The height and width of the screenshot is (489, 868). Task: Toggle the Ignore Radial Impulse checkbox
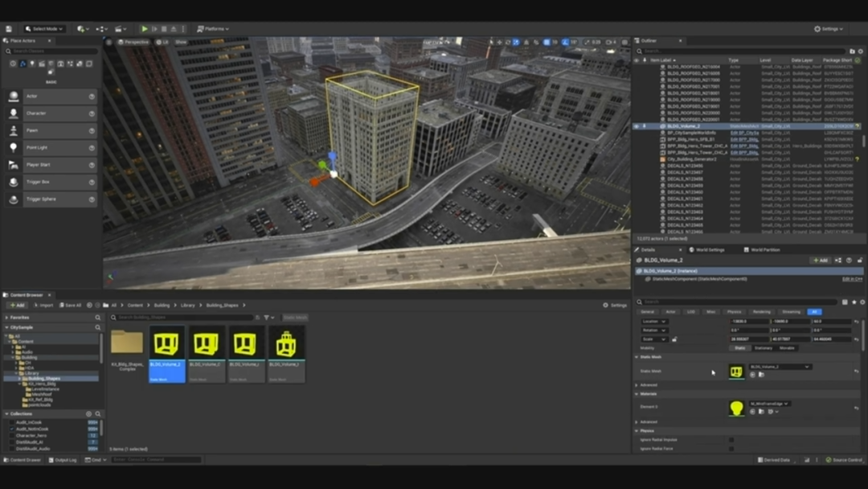(x=731, y=440)
